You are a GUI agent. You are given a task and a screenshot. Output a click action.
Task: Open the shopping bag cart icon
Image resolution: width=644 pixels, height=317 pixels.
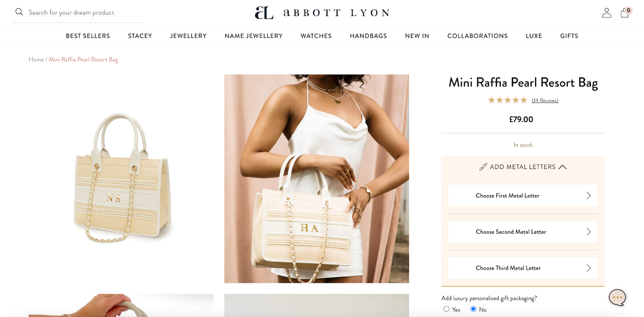[625, 12]
